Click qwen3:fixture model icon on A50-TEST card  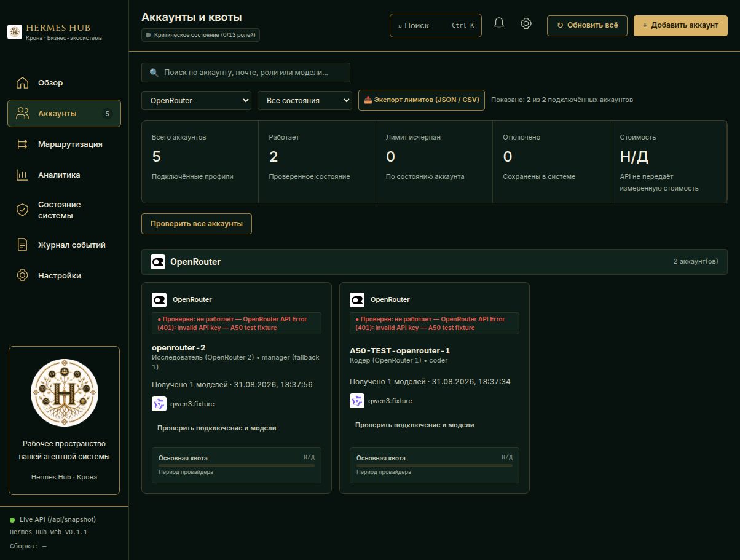[x=357, y=401]
